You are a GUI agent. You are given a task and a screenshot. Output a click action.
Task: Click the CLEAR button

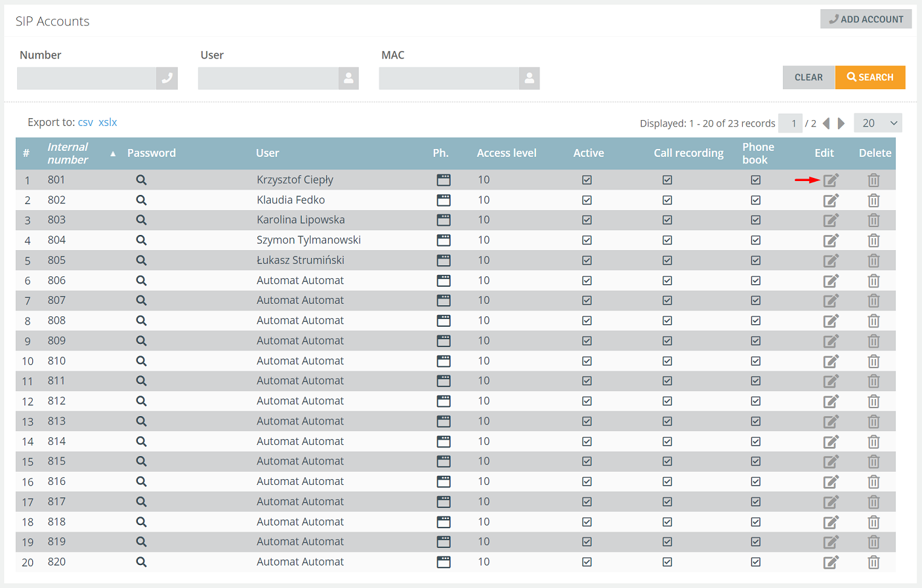click(x=808, y=77)
